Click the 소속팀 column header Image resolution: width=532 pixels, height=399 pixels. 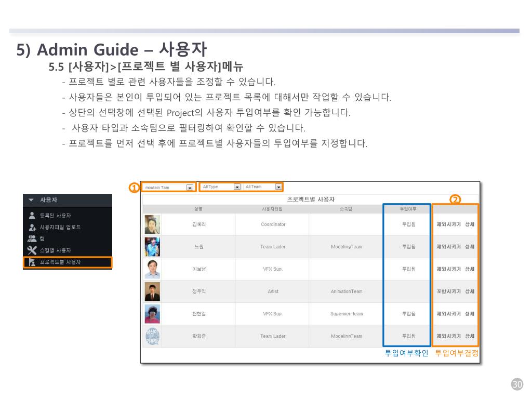346,209
